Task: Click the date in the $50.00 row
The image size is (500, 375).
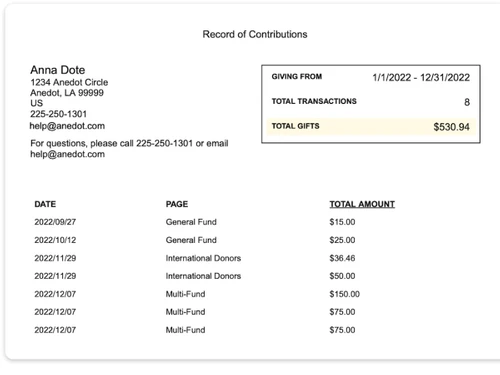Action: (55, 276)
